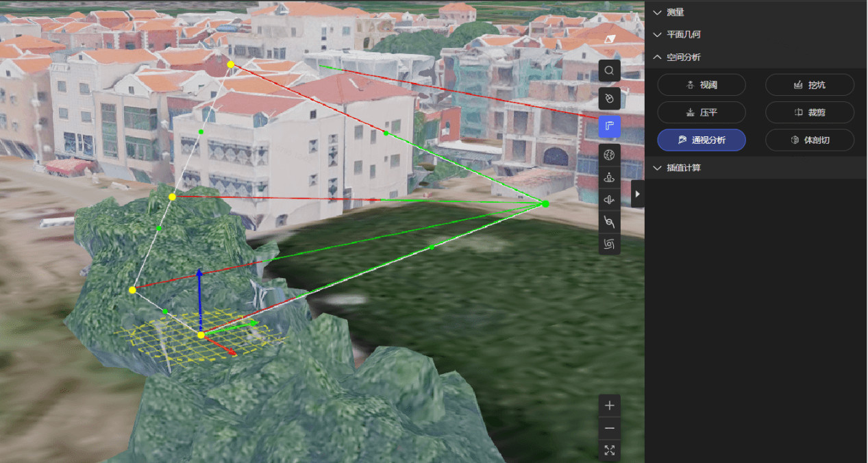Select the 挖坑 excavation tool
The width and height of the screenshot is (868, 463).
[809, 85]
